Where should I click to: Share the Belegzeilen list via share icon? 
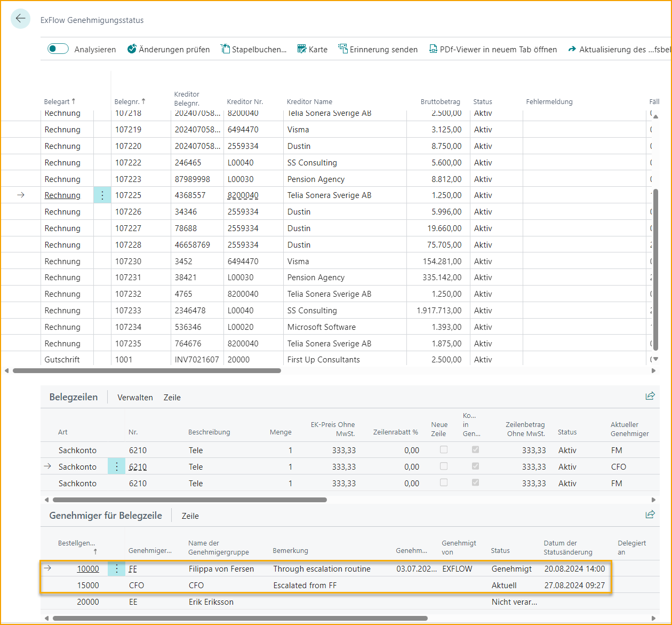[x=650, y=396]
